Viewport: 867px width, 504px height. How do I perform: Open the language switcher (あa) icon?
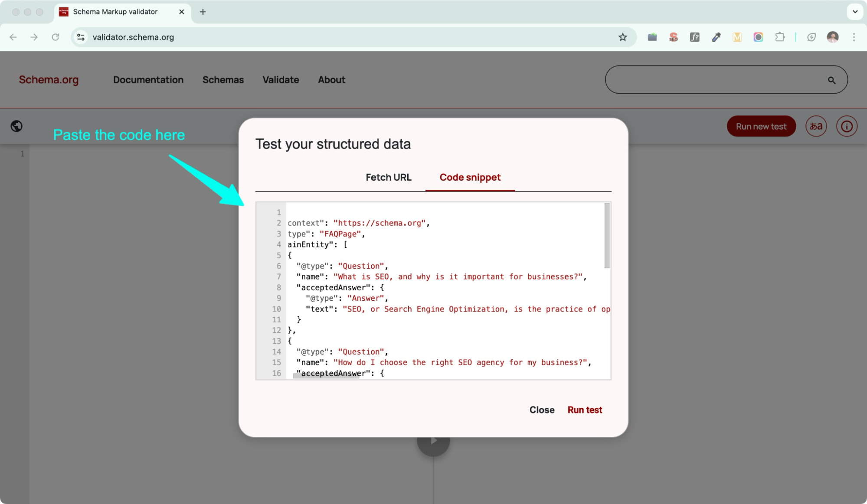816,126
